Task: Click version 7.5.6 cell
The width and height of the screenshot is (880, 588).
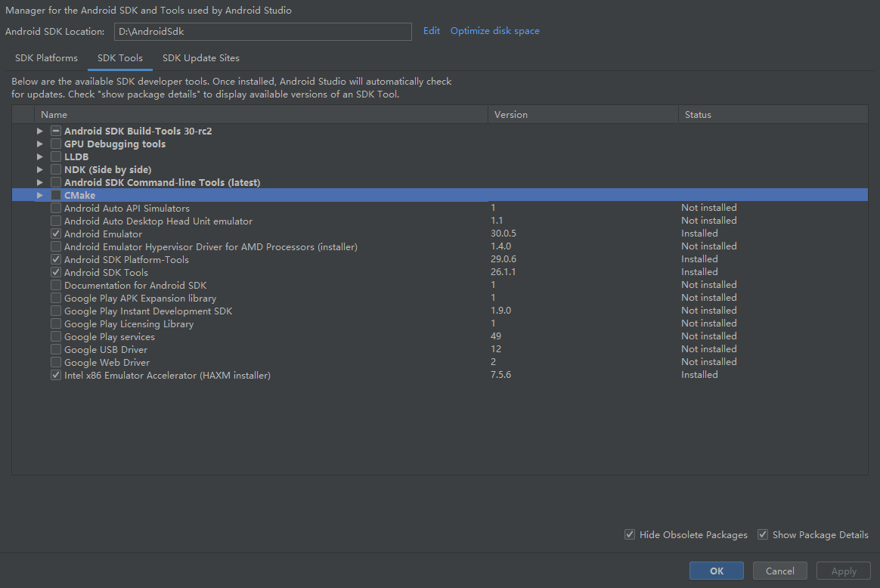Action: pos(500,375)
